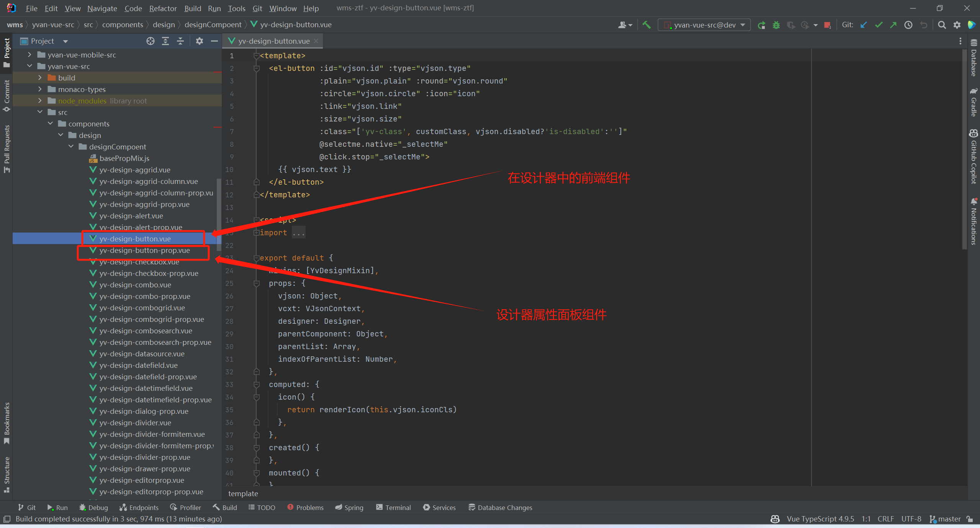Fold the el-button tag at line 2
The image size is (980, 528).
coord(256,69)
